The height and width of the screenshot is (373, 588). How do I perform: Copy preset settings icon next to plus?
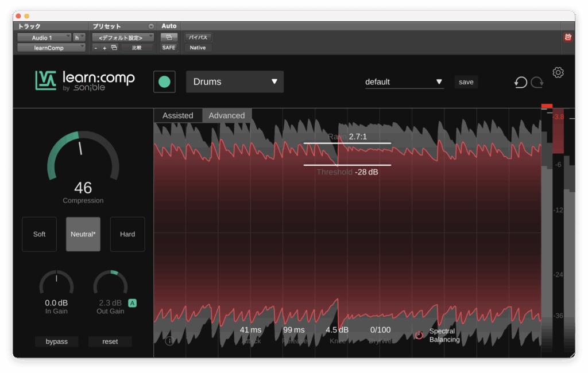coord(114,48)
